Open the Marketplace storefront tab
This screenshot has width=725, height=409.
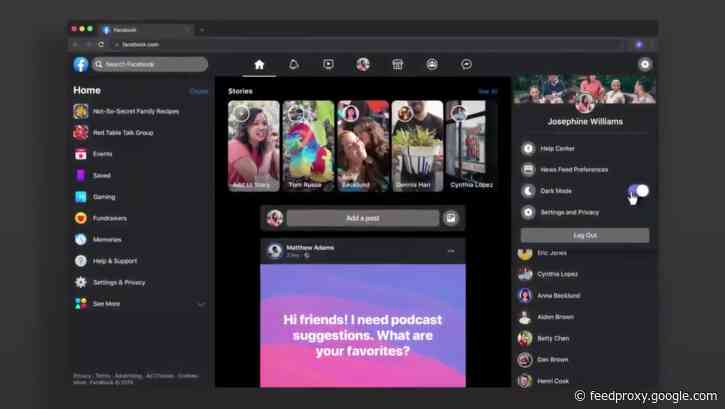(x=398, y=65)
